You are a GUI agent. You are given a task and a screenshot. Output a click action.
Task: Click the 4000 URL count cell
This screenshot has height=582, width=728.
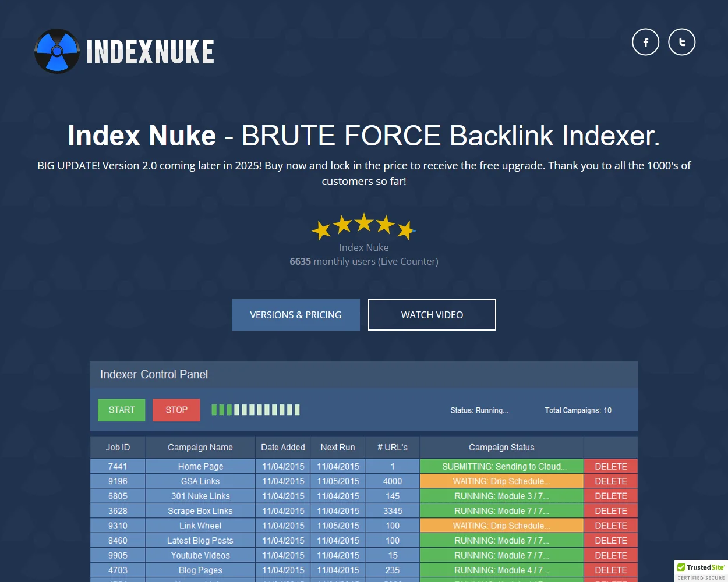(393, 481)
